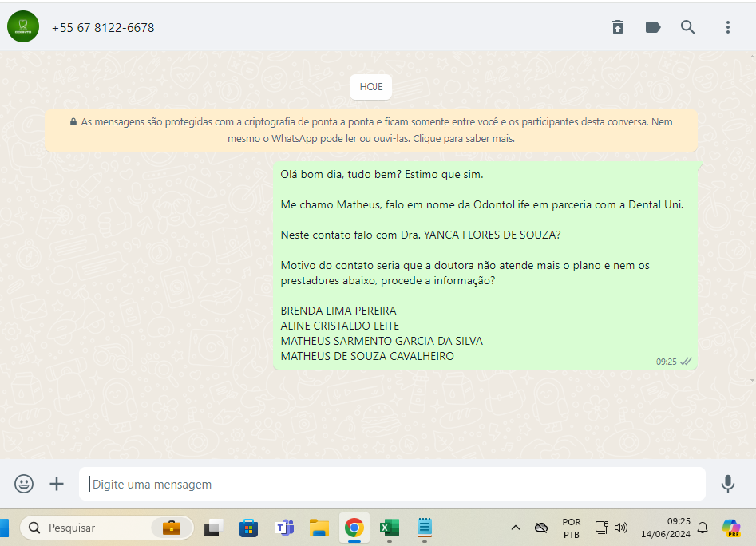Click the YANCA FLORES DE SOUZA line

click(421, 235)
